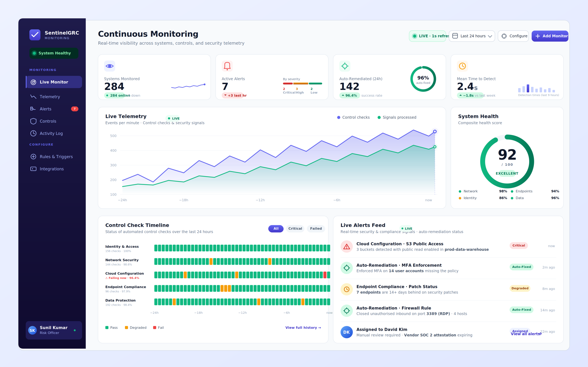Toggle the LIVE 1s refresh indicator
The width and height of the screenshot is (588, 367).
(x=428, y=36)
